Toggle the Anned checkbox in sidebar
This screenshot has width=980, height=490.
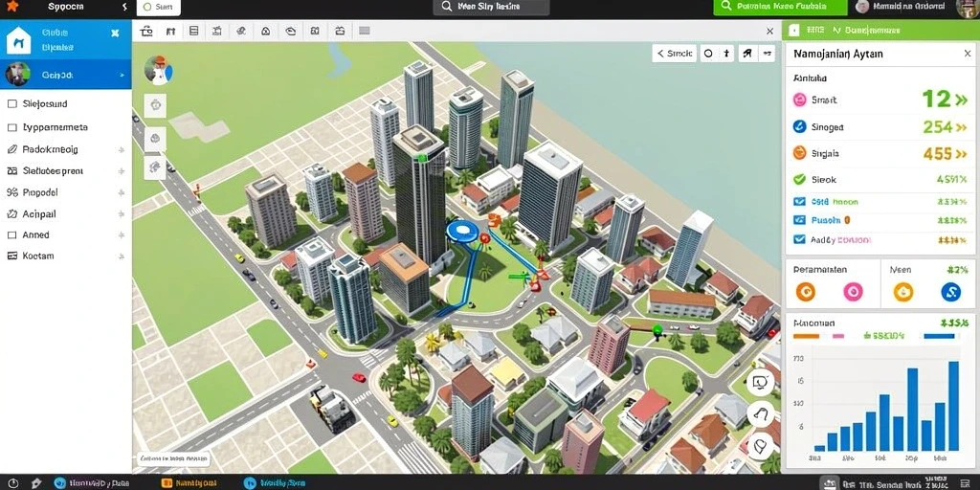[11, 235]
